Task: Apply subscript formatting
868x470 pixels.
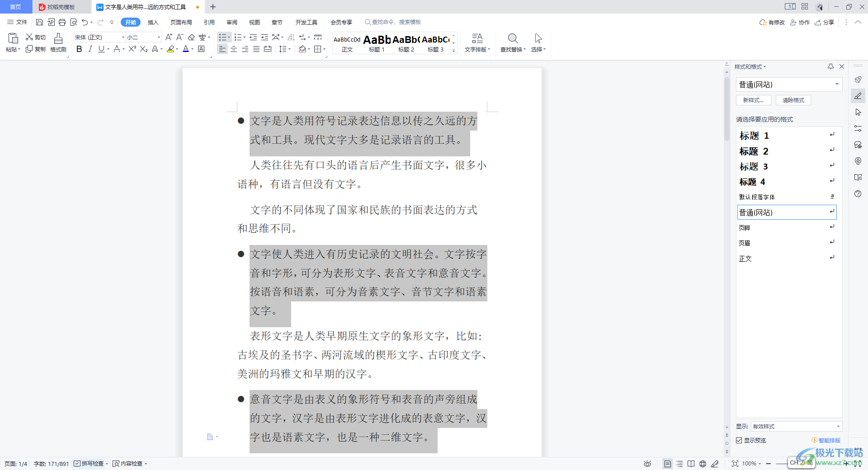Action: [x=144, y=49]
